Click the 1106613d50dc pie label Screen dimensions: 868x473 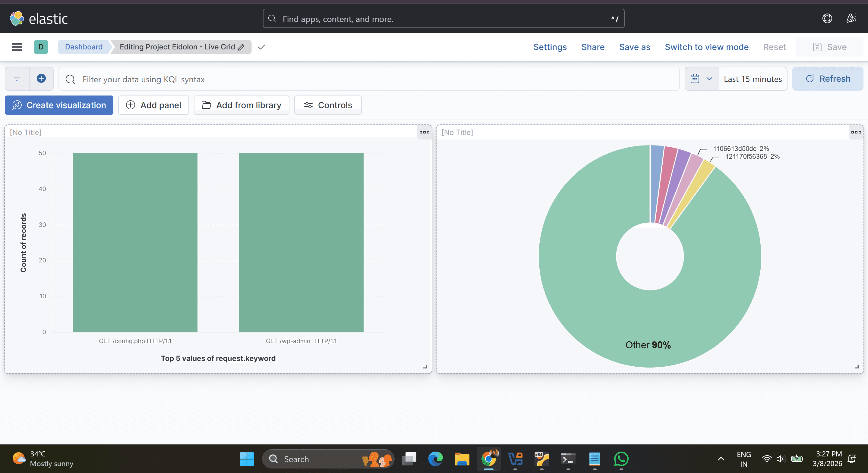point(741,149)
